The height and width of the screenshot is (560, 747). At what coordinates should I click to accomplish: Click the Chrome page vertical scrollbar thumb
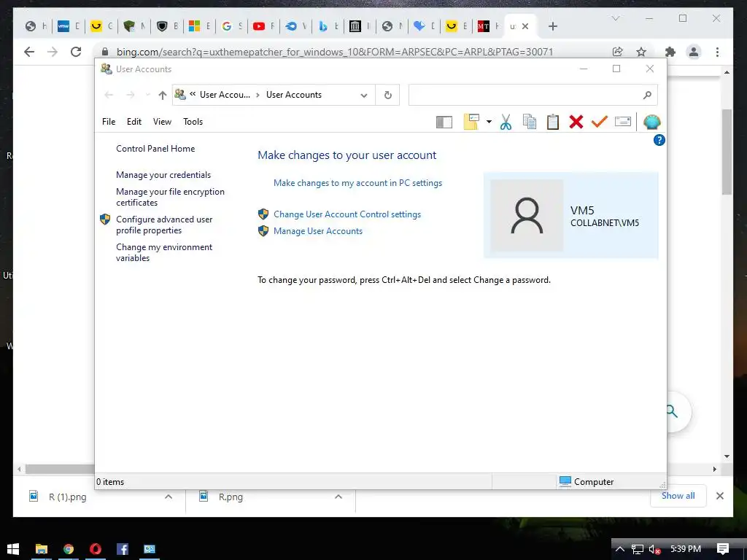pos(727,152)
